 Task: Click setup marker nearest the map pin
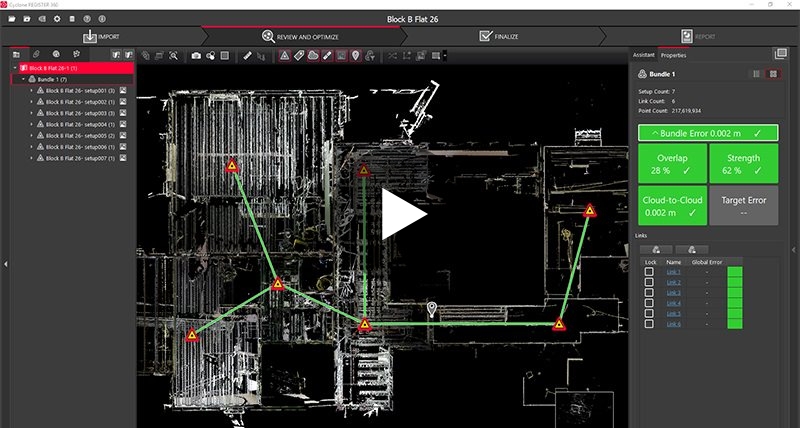click(x=365, y=325)
